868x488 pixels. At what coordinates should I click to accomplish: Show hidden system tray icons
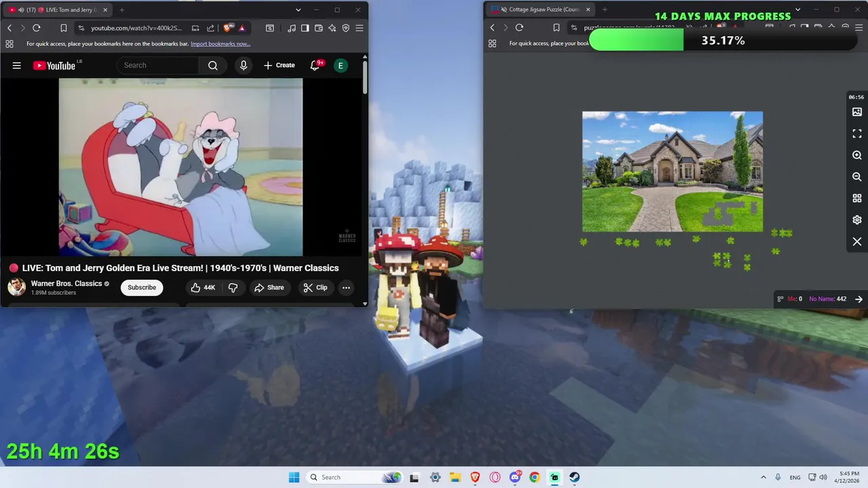point(763,477)
